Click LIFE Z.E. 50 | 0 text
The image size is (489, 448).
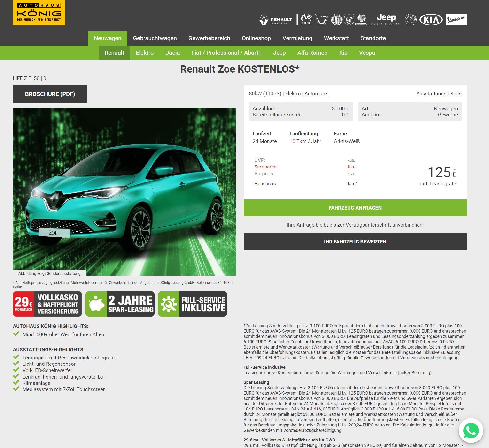[29, 78]
